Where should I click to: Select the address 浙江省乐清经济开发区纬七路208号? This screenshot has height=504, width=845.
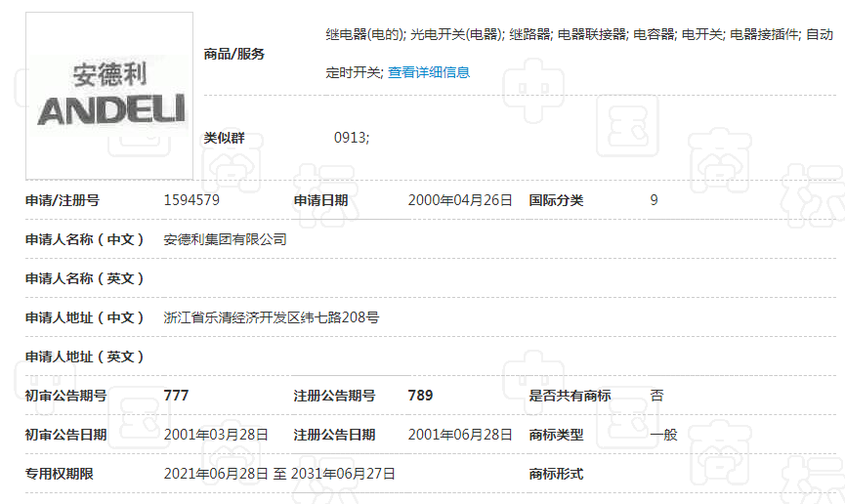[271, 317]
